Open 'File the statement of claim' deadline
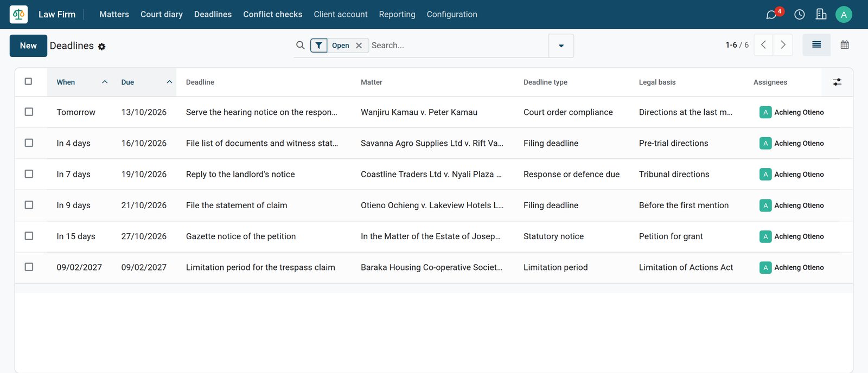Viewport: 868px width, 373px height. point(237,205)
